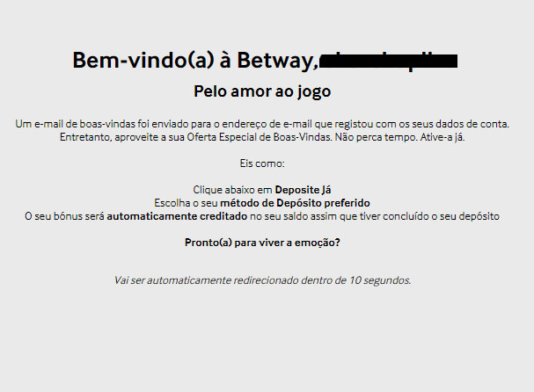Click the "Eis como:" line

coord(262,163)
